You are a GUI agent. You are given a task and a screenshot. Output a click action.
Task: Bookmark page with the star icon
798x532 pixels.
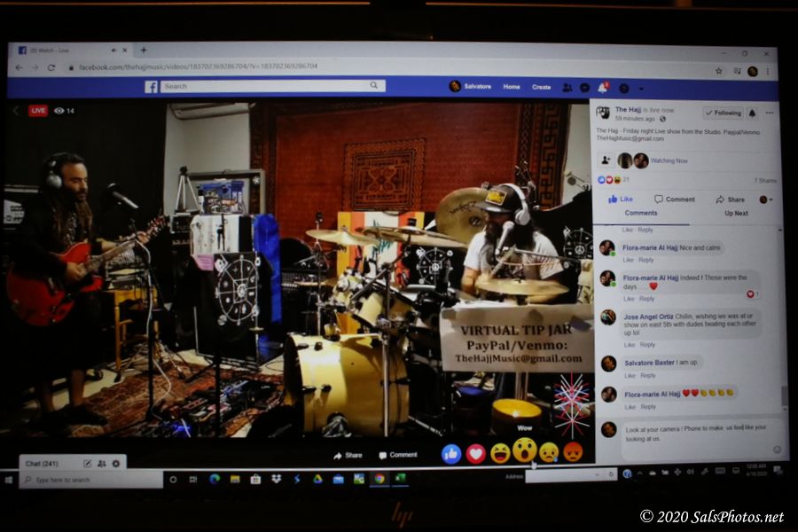pos(718,70)
